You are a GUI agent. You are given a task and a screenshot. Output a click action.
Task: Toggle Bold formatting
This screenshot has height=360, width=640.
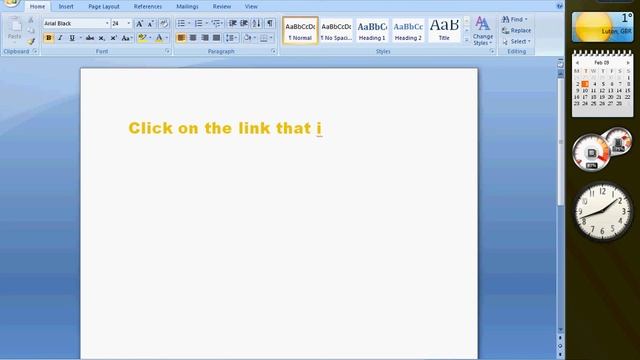tap(49, 38)
